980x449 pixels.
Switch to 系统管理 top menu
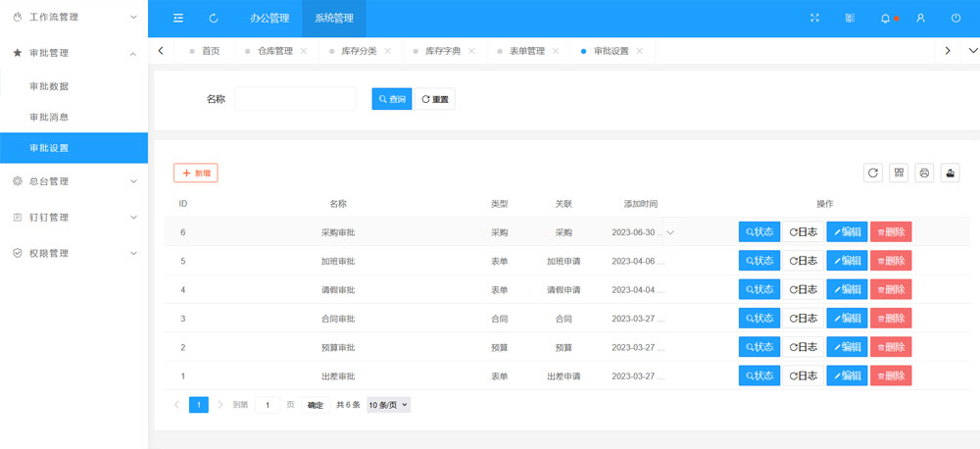tap(334, 18)
